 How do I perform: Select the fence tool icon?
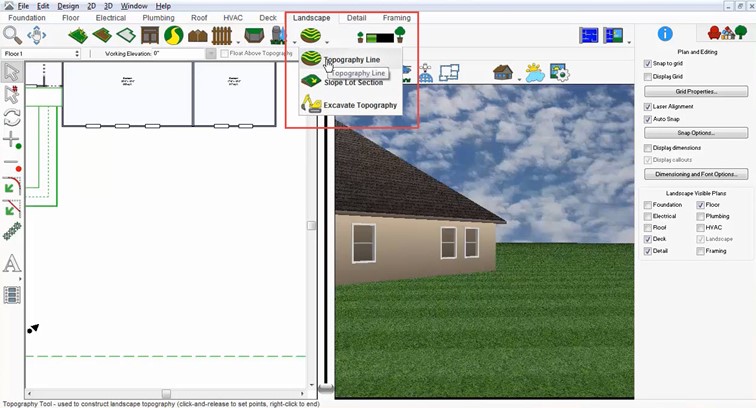click(x=222, y=35)
